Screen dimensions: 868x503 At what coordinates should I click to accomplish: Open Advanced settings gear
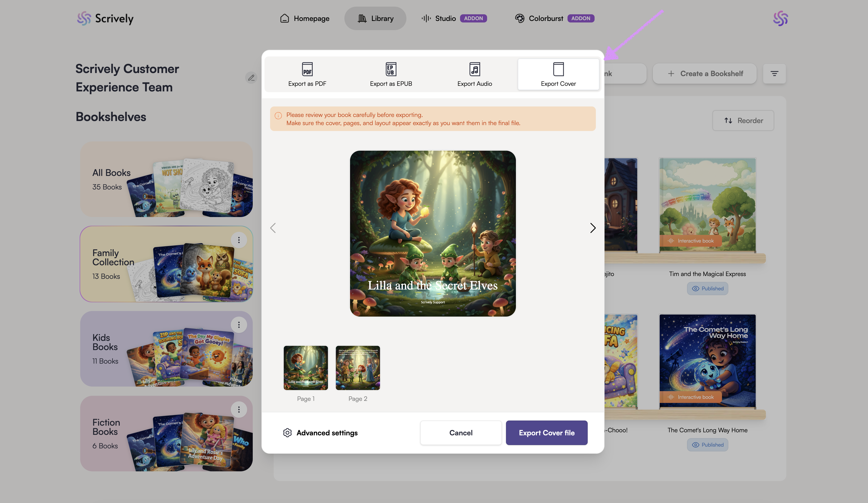[x=287, y=433]
